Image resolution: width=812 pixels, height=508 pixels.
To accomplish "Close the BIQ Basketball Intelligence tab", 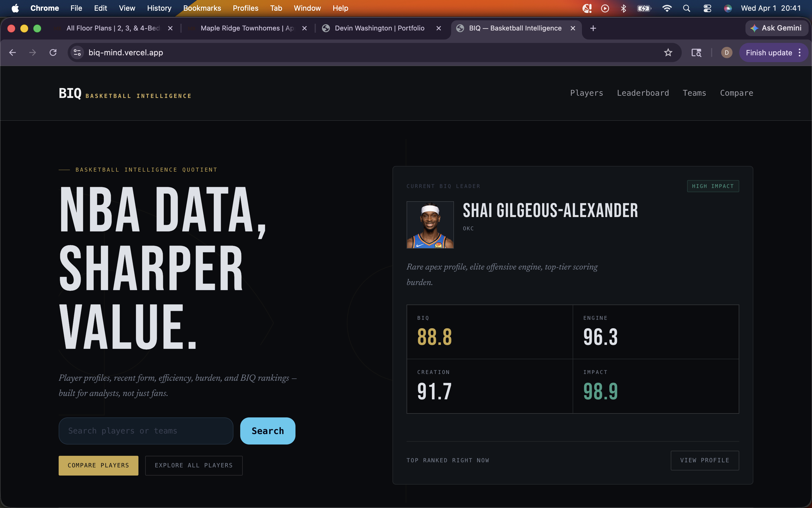I will click(x=573, y=28).
